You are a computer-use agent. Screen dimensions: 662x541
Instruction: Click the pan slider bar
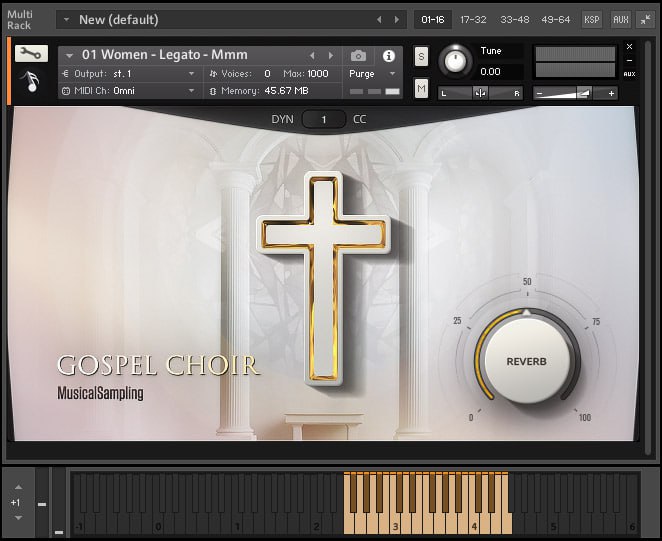480,93
